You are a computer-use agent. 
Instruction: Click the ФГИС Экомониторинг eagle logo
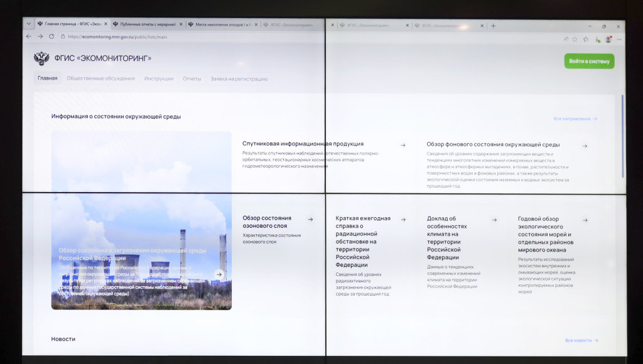pyautogui.click(x=41, y=59)
